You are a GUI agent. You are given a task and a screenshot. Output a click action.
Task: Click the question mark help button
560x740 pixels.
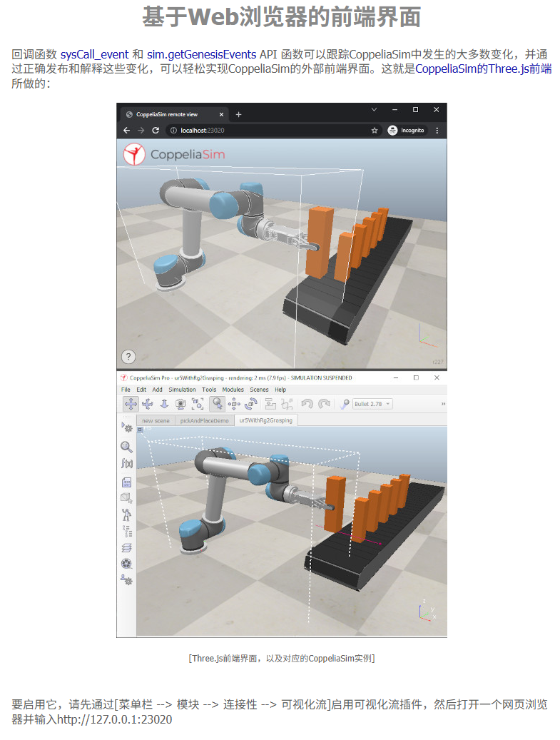click(x=128, y=356)
